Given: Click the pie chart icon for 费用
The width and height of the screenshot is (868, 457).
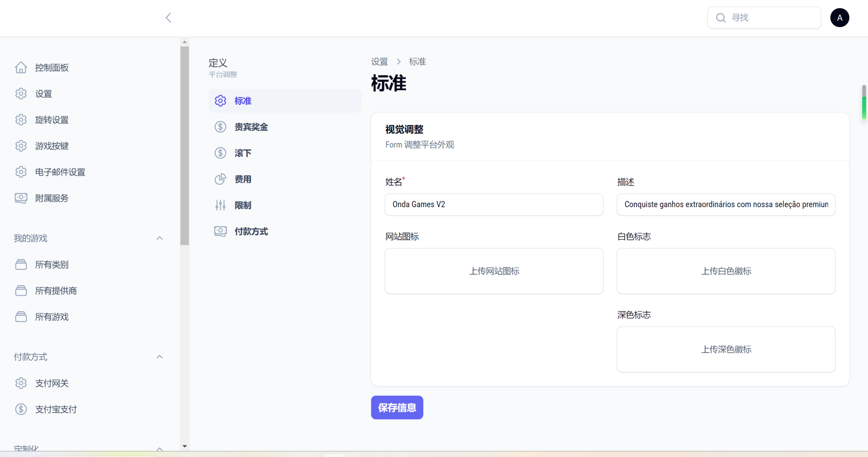Looking at the screenshot, I should 220,179.
